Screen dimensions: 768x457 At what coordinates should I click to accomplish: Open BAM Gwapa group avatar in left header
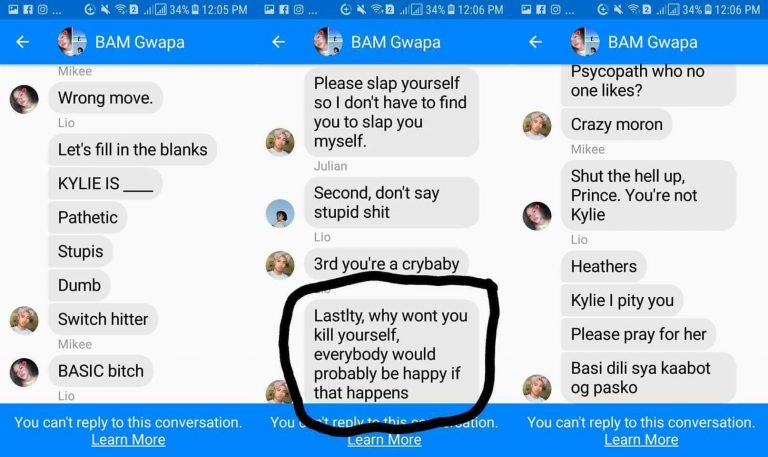tap(72, 42)
